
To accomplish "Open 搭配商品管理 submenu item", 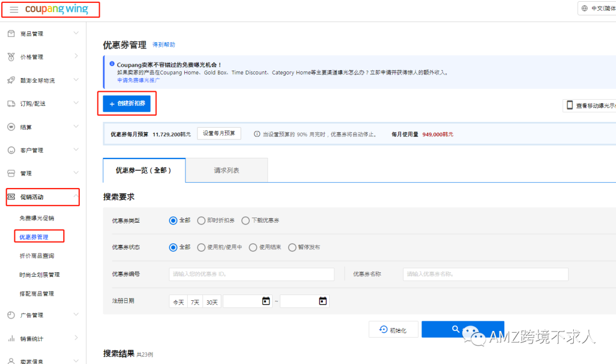I will pyautogui.click(x=37, y=293).
